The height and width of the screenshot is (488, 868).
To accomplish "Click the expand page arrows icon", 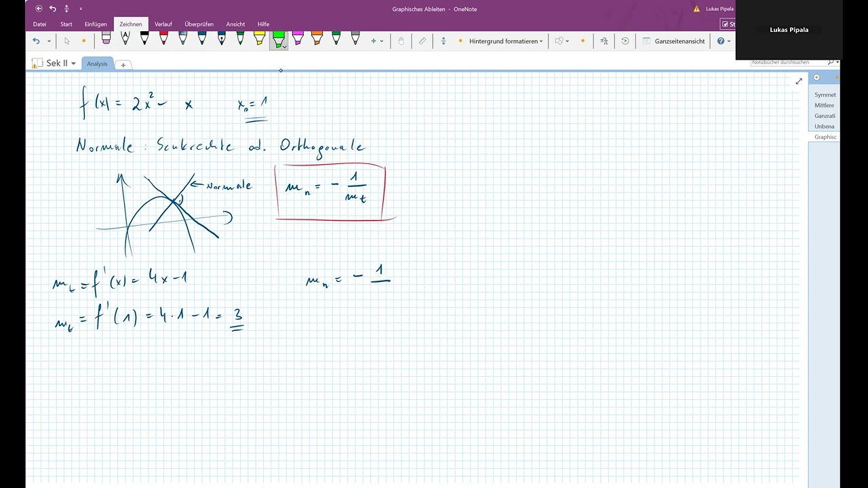I will (799, 81).
